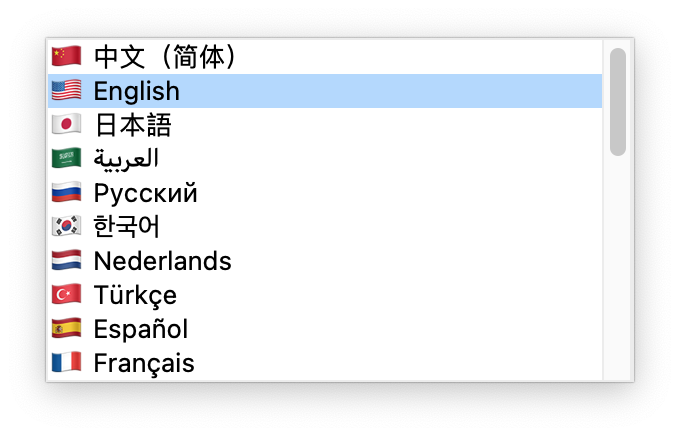Pick the Arabic language entry
The height and width of the screenshot is (436, 680).
(126, 158)
